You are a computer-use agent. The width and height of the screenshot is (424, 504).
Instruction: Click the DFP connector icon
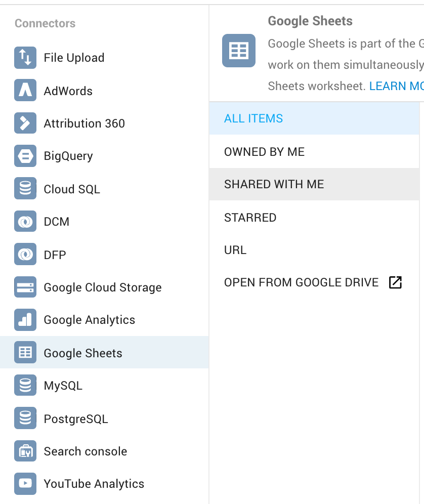(x=25, y=254)
